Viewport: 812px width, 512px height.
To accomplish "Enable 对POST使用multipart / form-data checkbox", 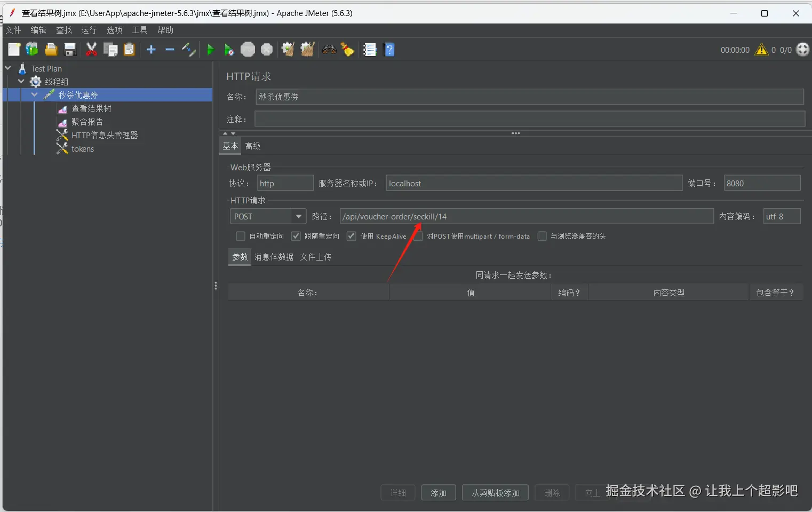I will 418,236.
